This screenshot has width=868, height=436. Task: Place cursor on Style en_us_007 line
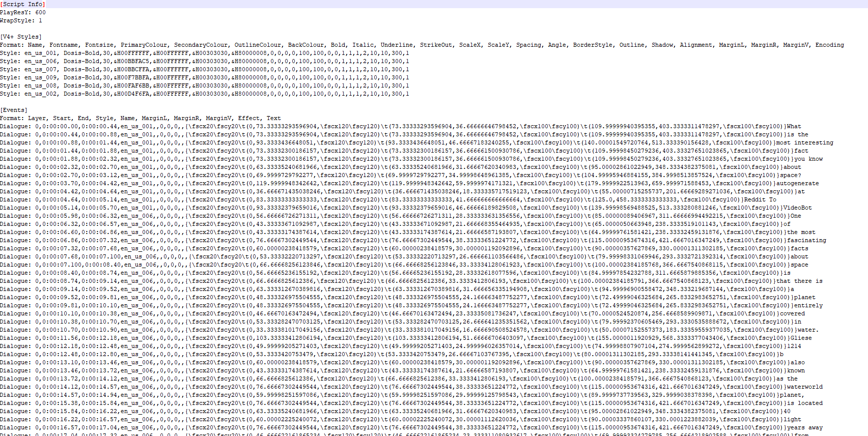pyautogui.click(x=204, y=69)
